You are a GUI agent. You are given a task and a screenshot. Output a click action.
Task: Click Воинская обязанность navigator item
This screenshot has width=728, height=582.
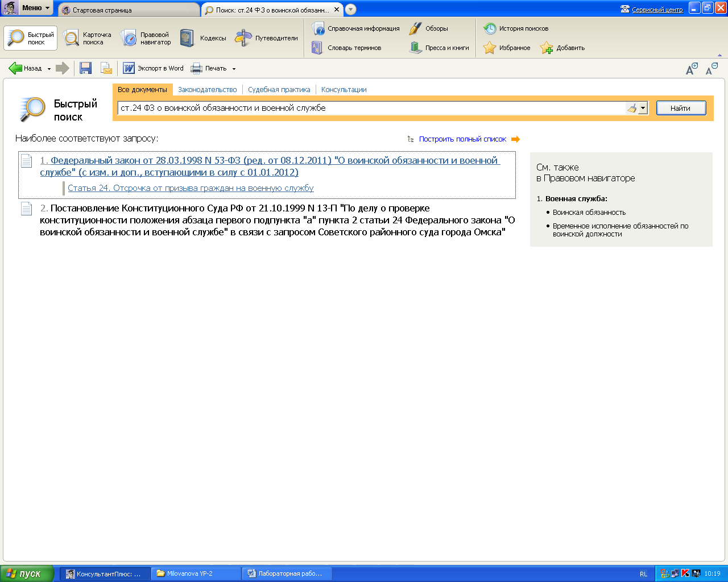pos(589,213)
